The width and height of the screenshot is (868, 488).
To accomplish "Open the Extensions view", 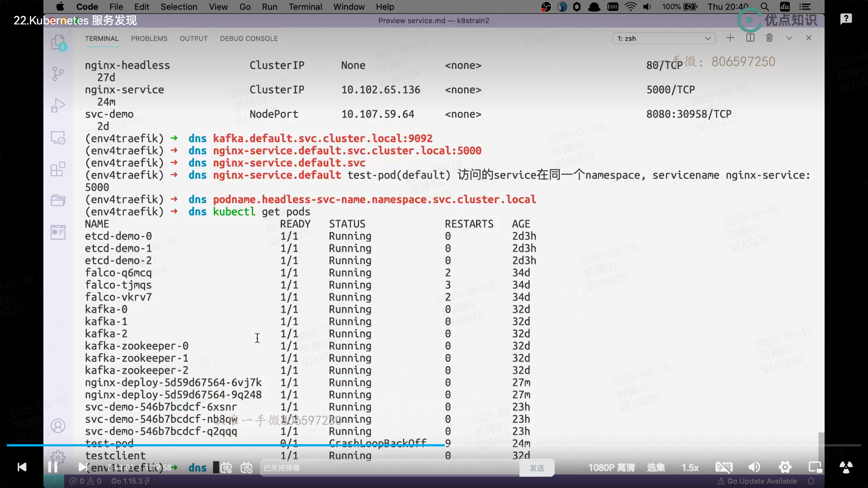I will click(58, 169).
